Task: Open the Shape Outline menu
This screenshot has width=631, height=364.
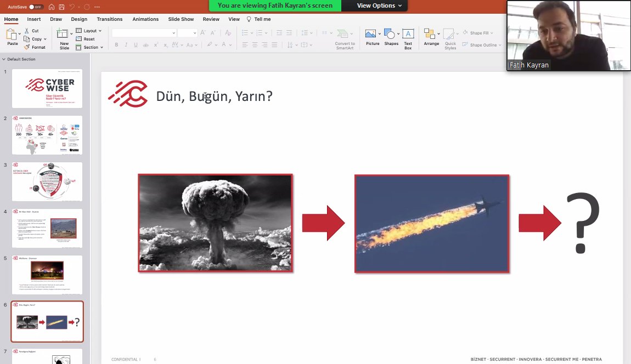Action: tap(482, 45)
